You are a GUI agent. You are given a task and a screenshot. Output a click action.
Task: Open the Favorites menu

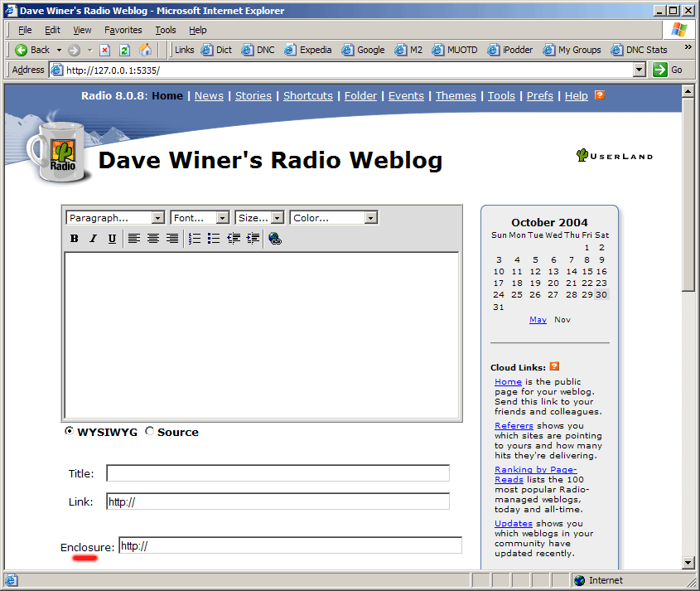[123, 30]
